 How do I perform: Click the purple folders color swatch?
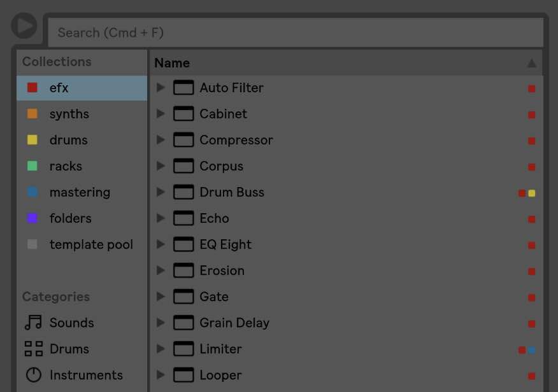click(32, 218)
